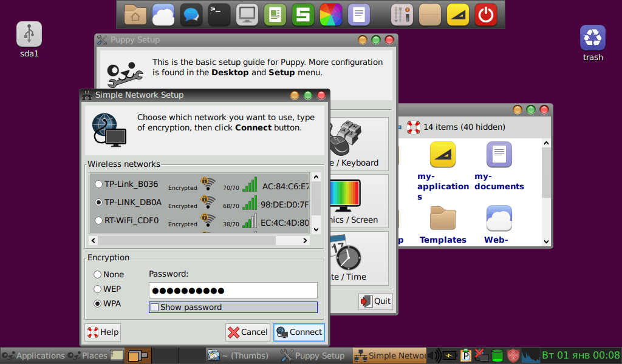Click the clock showing 00:08

click(x=580, y=356)
